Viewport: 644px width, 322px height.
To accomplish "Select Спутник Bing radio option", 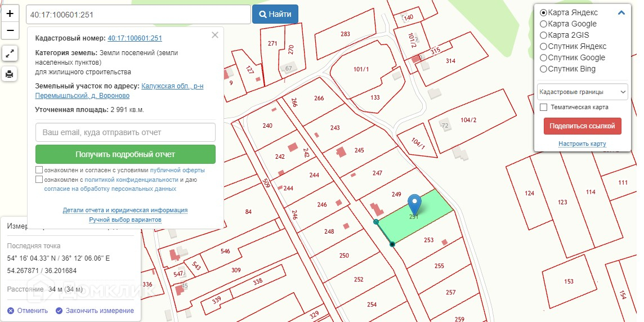I will click(543, 69).
